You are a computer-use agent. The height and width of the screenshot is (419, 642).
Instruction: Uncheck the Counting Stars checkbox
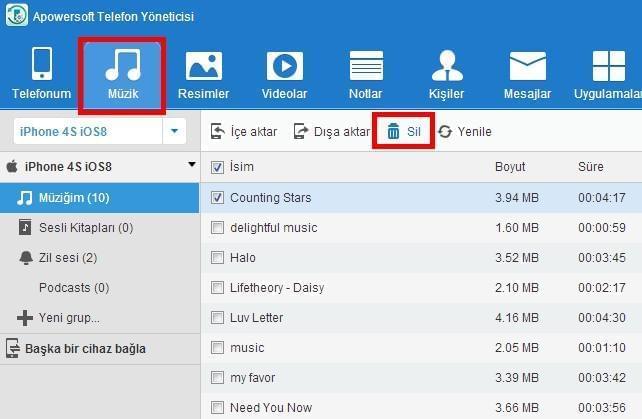pyautogui.click(x=217, y=197)
